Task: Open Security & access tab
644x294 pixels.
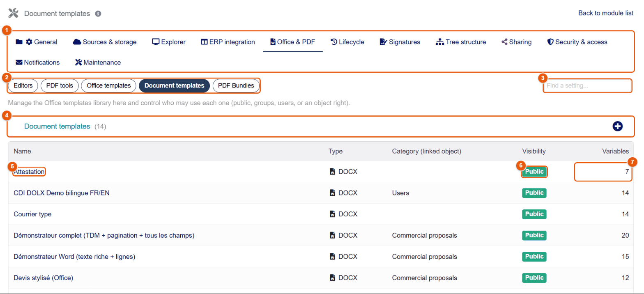Action: coord(577,42)
